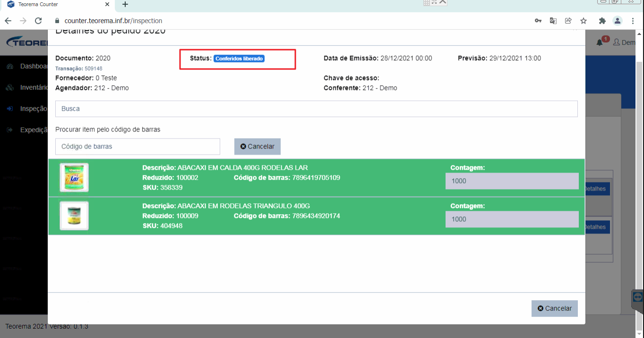
Task: Click Reduzido 100002 text
Action: tap(170, 178)
